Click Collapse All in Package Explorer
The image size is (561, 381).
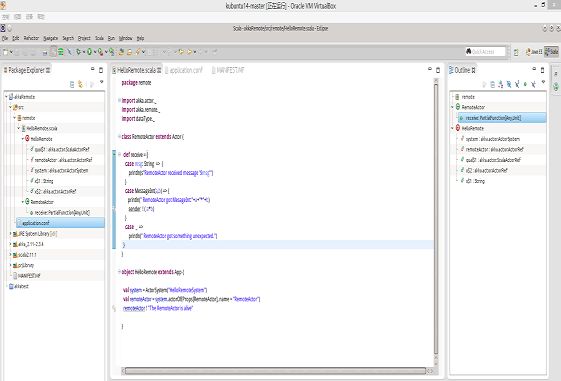[72, 84]
